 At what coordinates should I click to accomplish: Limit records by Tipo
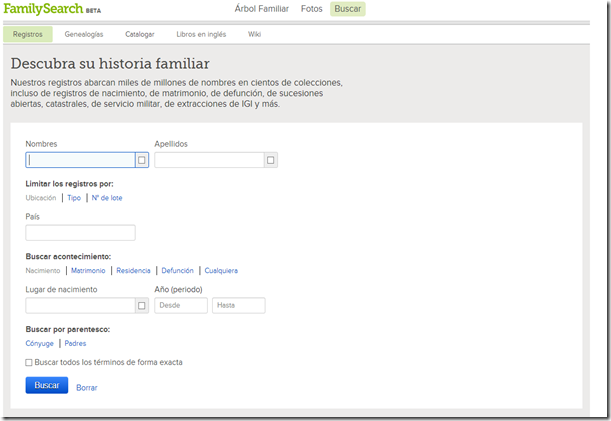tap(74, 198)
